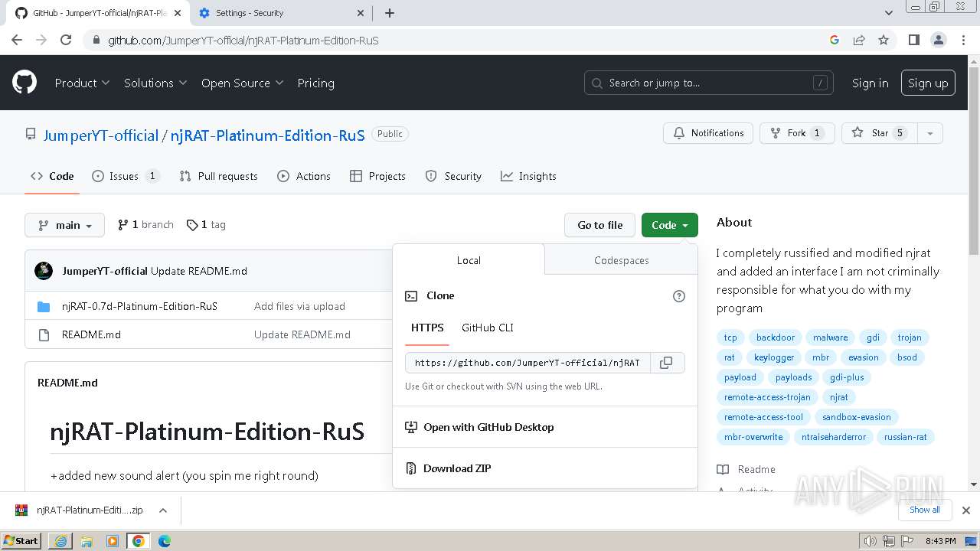
Task: Open the Projects tab
Action: [x=377, y=176]
